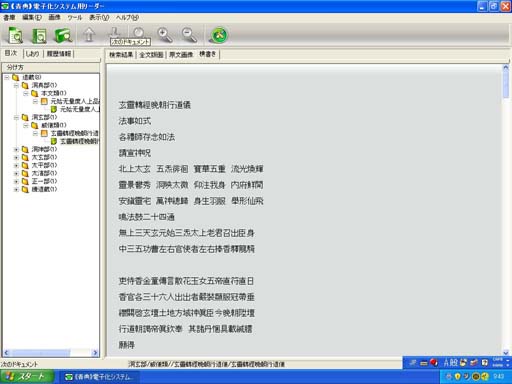
Task: Click the magnifier zoom-in icon
Action: (x=165, y=35)
